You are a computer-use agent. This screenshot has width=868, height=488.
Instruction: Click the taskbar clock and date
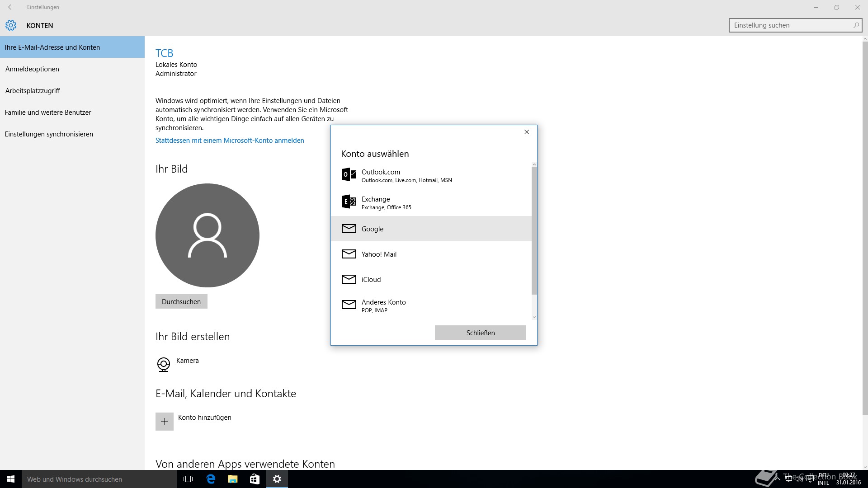coord(849,479)
